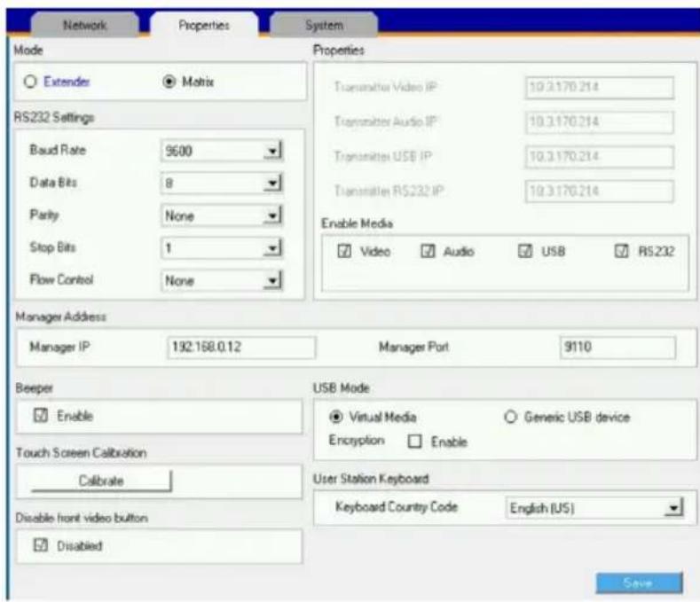700x602 pixels.
Task: Click the Manager Port label
Action: coord(413,347)
